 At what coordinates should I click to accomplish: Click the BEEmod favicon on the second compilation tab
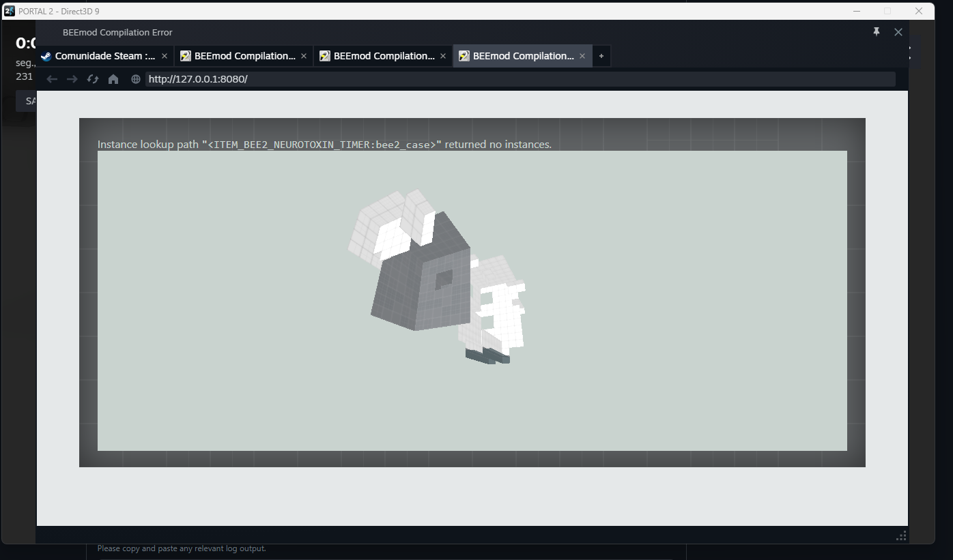tap(324, 55)
